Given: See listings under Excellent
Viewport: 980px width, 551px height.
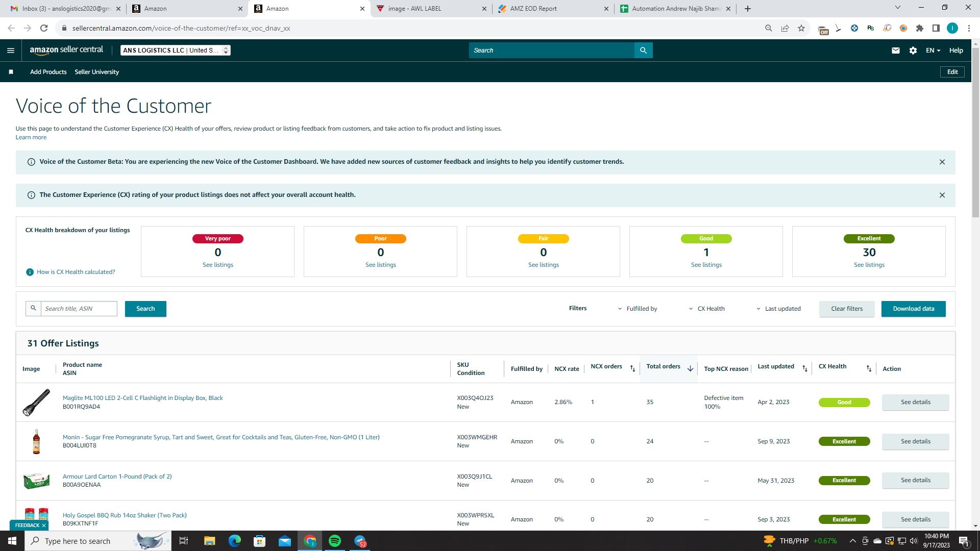Looking at the screenshot, I should coord(869,265).
